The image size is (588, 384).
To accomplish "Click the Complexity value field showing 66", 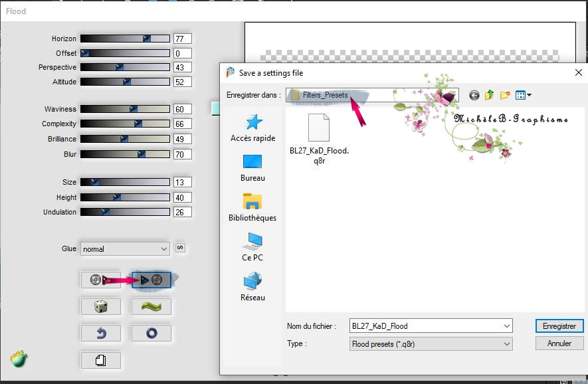I will coord(183,124).
